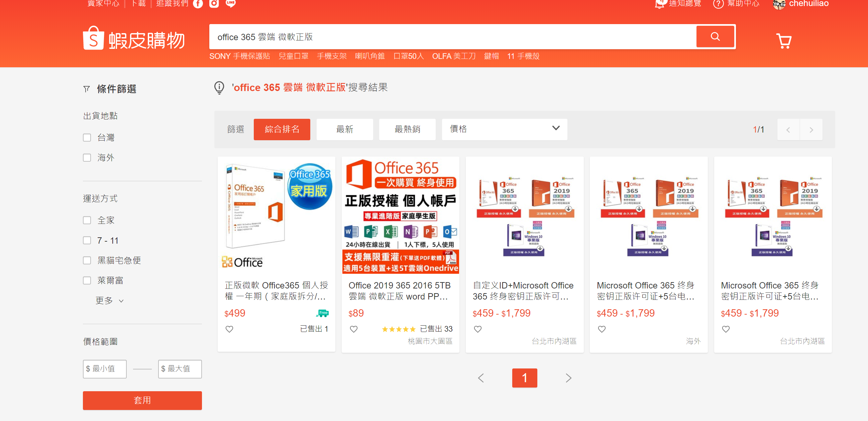Image resolution: width=868 pixels, height=421 pixels.
Task: Check the 台灣 shipping location filter
Action: point(87,137)
